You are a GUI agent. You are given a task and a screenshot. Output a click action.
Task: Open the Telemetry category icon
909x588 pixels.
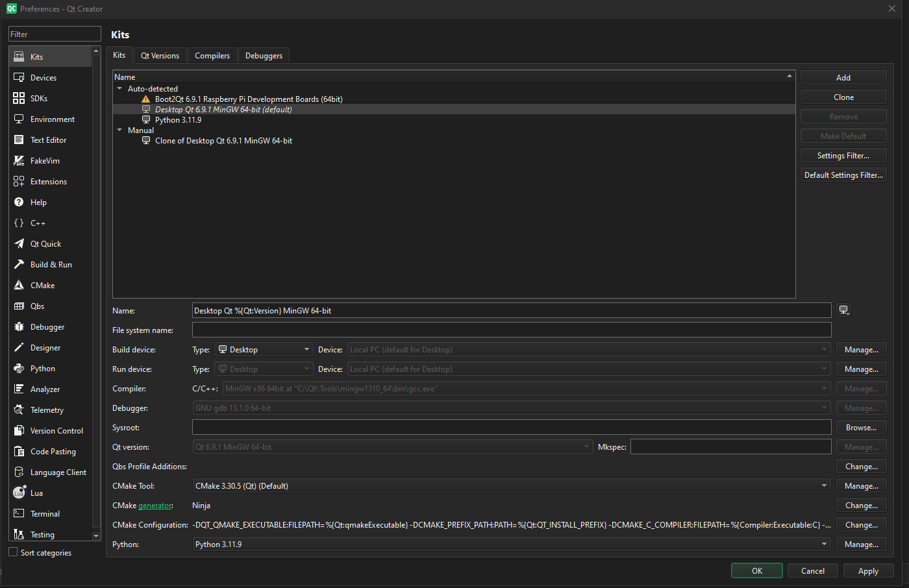[19, 410]
